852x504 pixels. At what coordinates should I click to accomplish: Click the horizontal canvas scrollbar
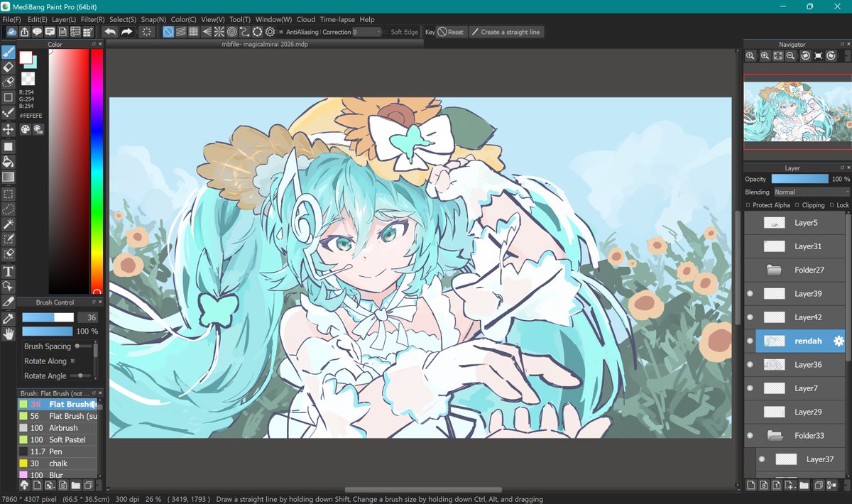pyautogui.click(x=424, y=490)
